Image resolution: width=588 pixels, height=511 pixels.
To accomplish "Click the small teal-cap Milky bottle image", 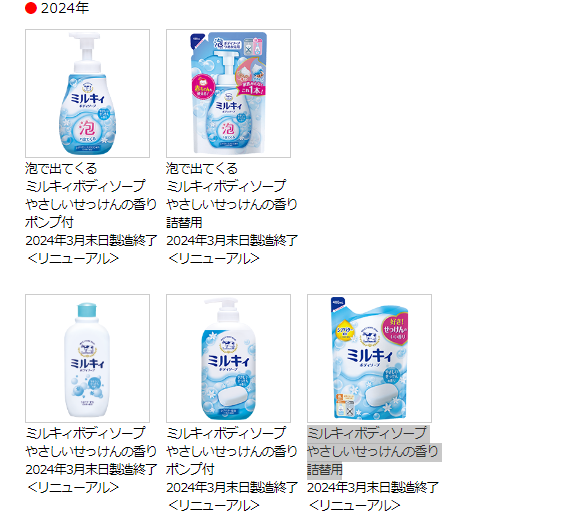I will (87, 358).
